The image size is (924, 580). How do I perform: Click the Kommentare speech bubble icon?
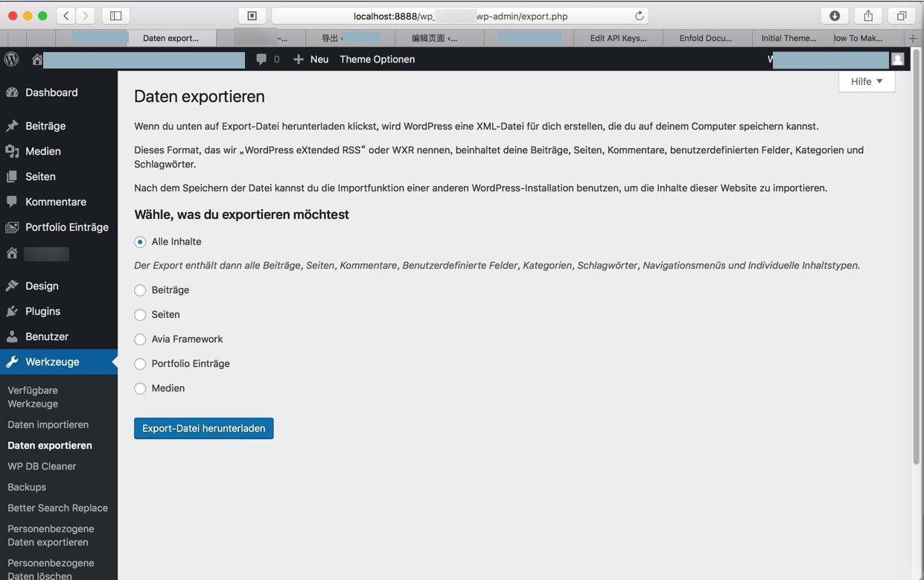click(12, 202)
